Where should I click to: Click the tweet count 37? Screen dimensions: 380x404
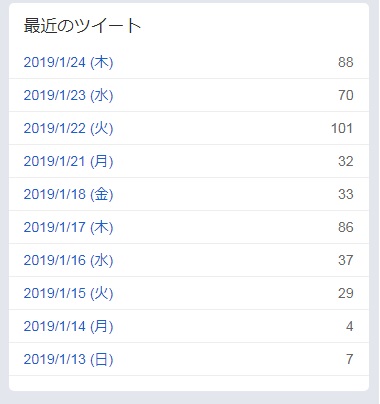click(346, 260)
